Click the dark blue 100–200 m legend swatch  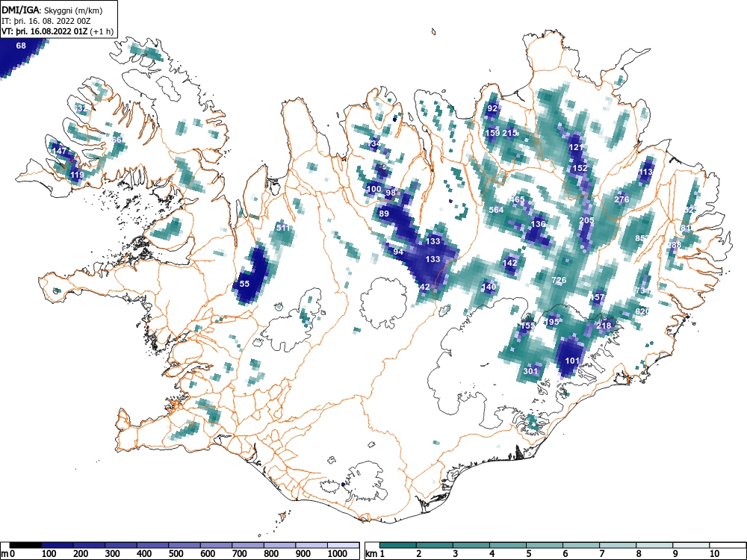(x=58, y=545)
